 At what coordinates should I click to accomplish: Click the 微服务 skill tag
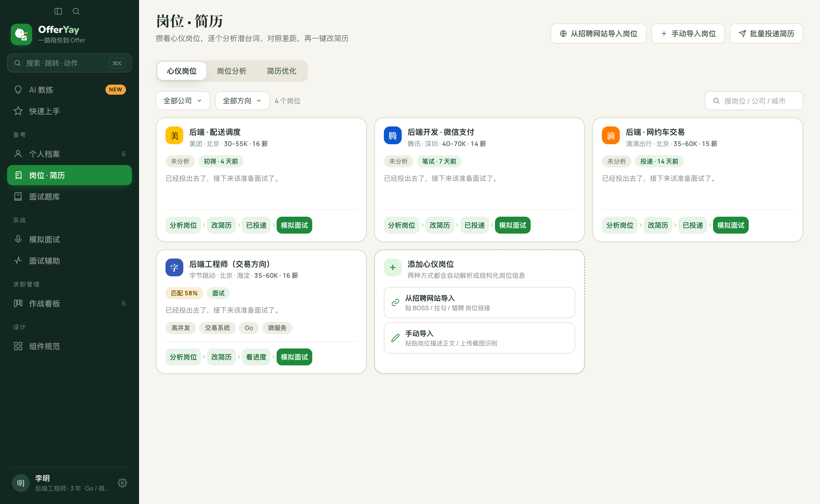point(277,328)
